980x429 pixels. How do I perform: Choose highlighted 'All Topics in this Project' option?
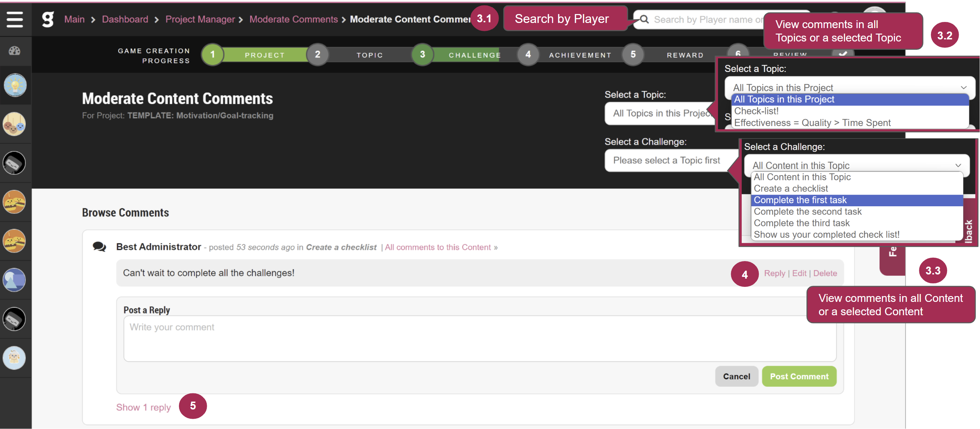850,99
